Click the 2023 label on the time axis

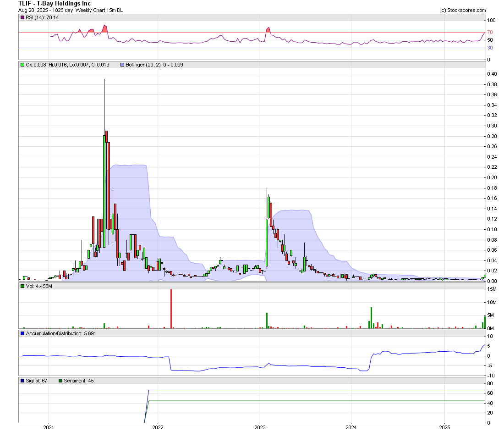[260, 428]
